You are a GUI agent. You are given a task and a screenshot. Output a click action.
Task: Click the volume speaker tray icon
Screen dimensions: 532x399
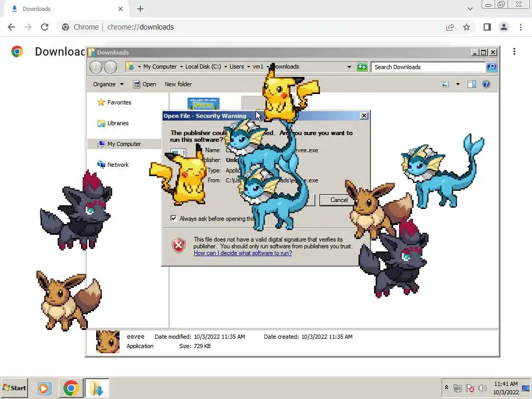coord(483,388)
